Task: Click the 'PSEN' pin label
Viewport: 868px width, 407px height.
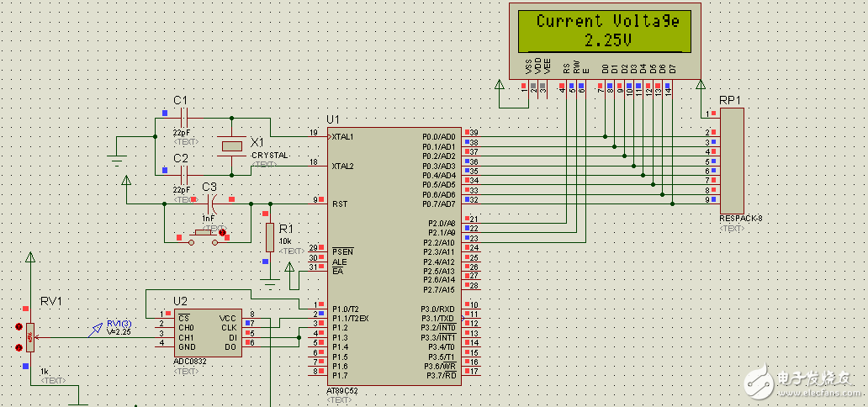Action: [341, 251]
